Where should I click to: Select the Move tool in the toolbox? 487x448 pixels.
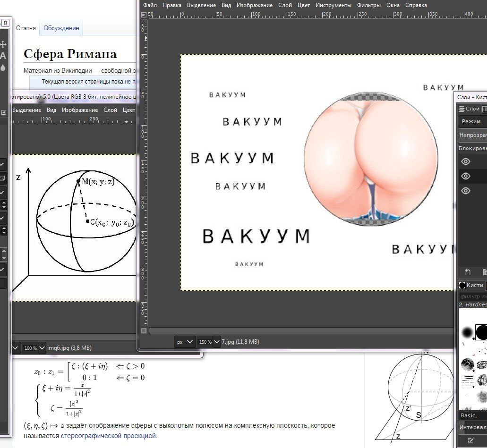click(3, 44)
